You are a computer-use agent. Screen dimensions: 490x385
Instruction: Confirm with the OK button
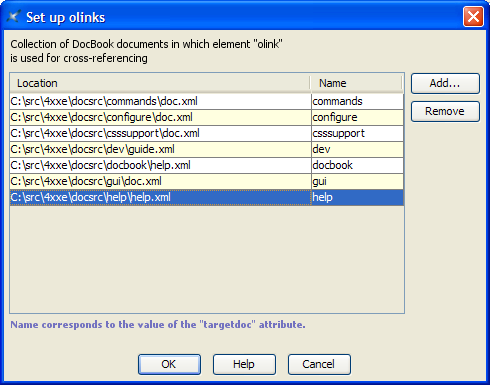[169, 364]
